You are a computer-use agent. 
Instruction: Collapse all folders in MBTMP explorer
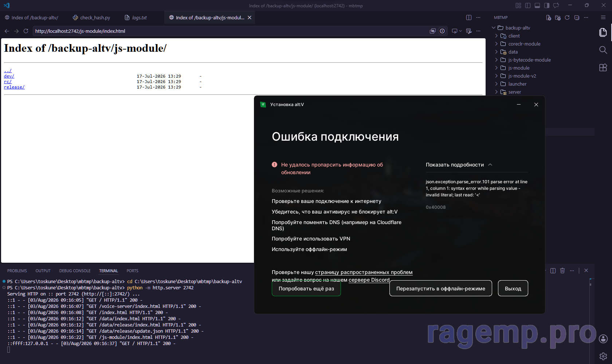pyautogui.click(x=577, y=17)
